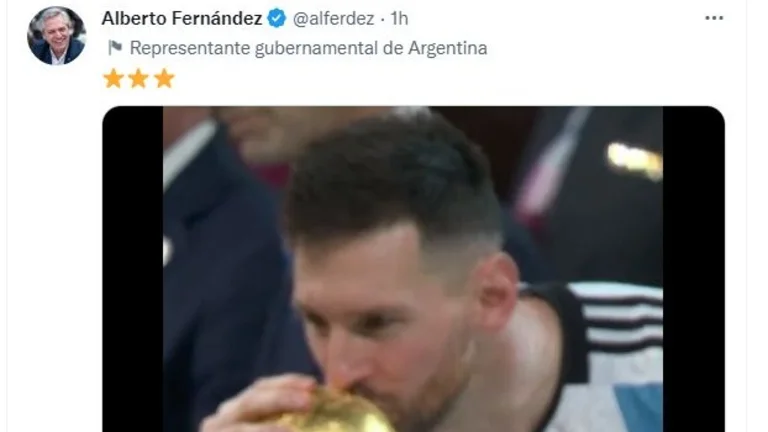768x432 pixels.
Task: Click the middle star emoji
Action: click(139, 78)
